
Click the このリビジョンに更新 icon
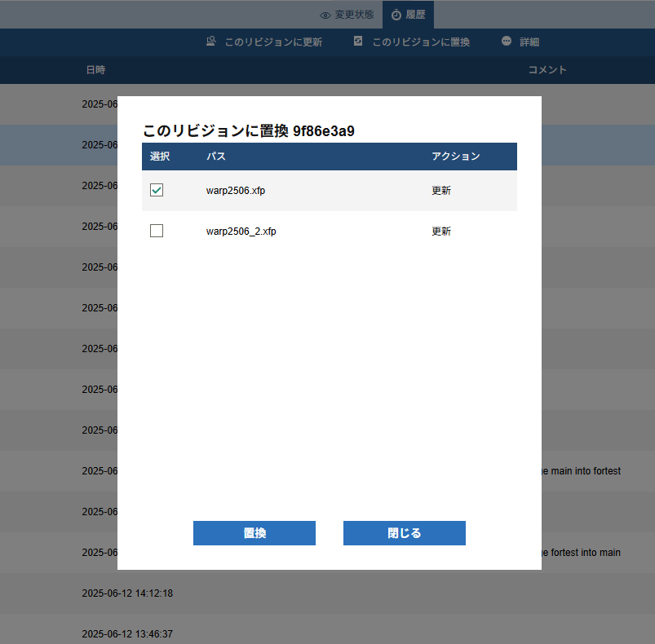point(211,41)
